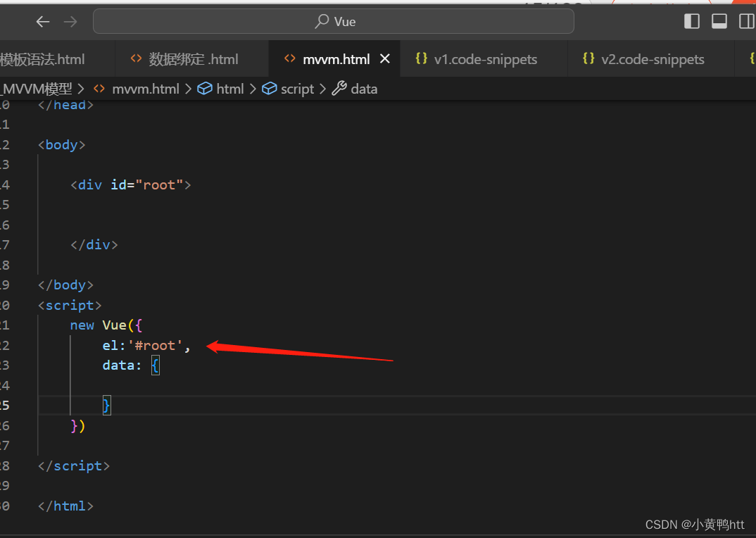Click the braces icon on v1.code-snippets tab
This screenshot has width=756, height=538.
[422, 58]
